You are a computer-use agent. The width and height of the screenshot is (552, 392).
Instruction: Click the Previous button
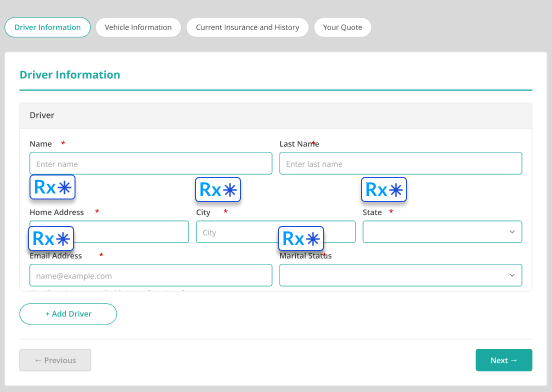point(55,360)
